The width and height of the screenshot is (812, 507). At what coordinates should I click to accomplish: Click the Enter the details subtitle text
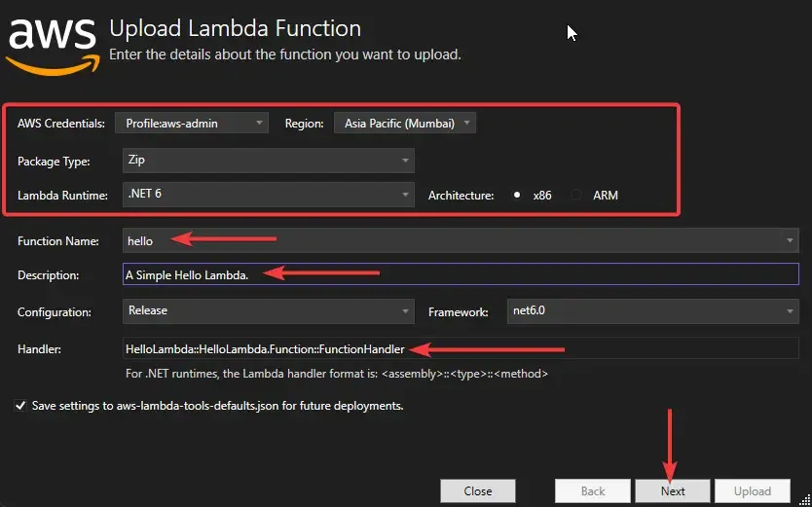285,54
